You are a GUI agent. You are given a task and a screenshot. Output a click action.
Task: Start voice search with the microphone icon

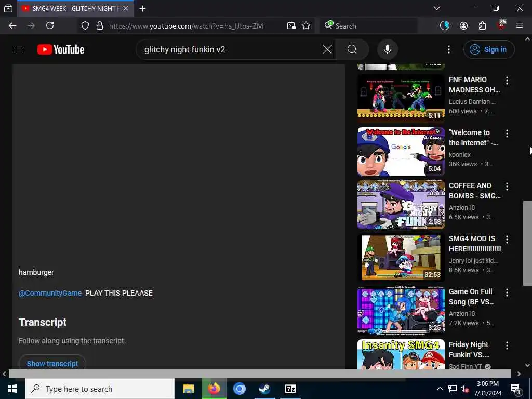[387, 49]
